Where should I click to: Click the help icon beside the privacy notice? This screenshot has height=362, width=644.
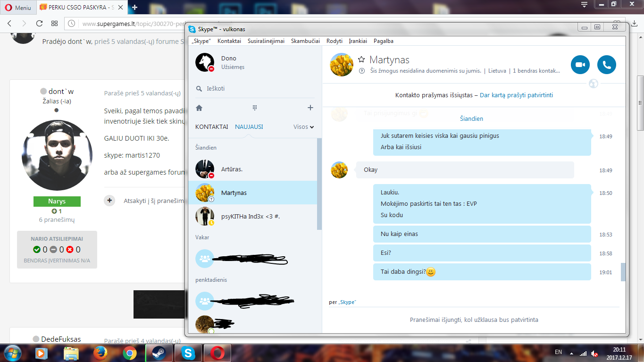[x=362, y=71]
